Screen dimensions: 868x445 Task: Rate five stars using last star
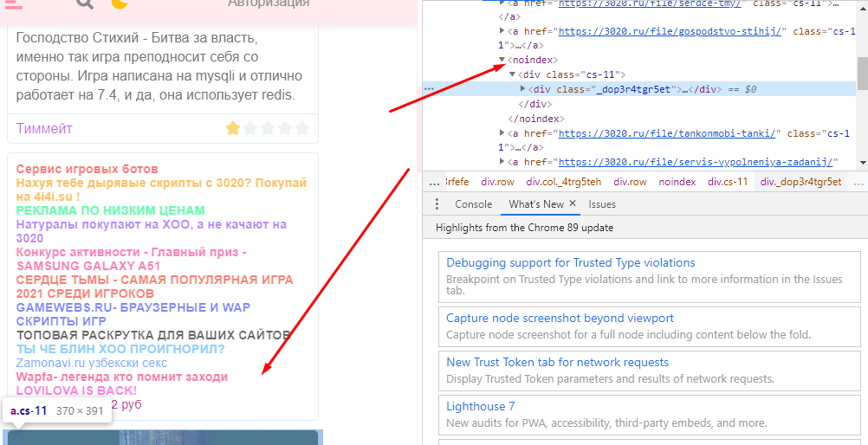coord(302,128)
